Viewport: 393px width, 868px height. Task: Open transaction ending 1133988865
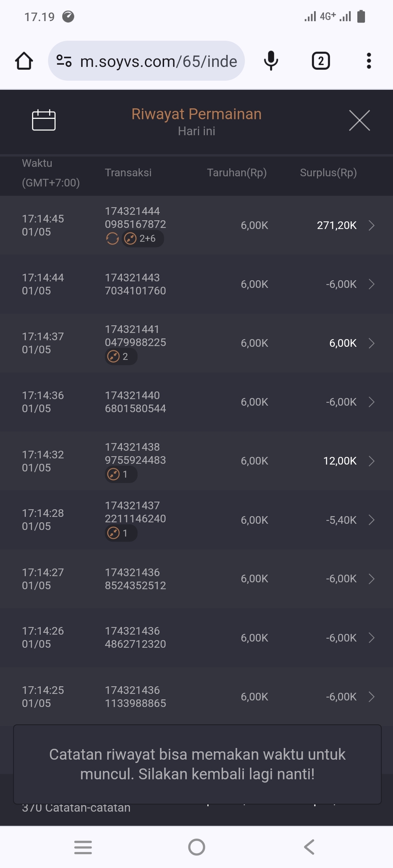pyautogui.click(x=135, y=697)
